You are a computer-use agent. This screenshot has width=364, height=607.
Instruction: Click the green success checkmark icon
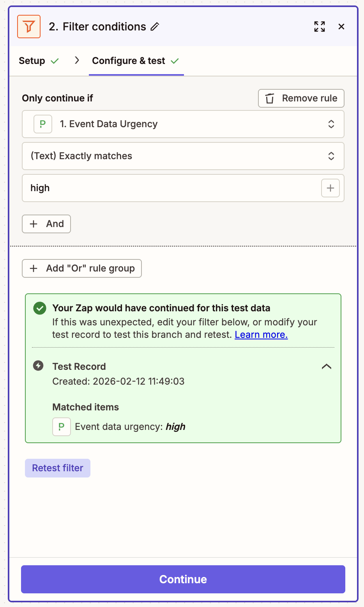click(x=39, y=308)
